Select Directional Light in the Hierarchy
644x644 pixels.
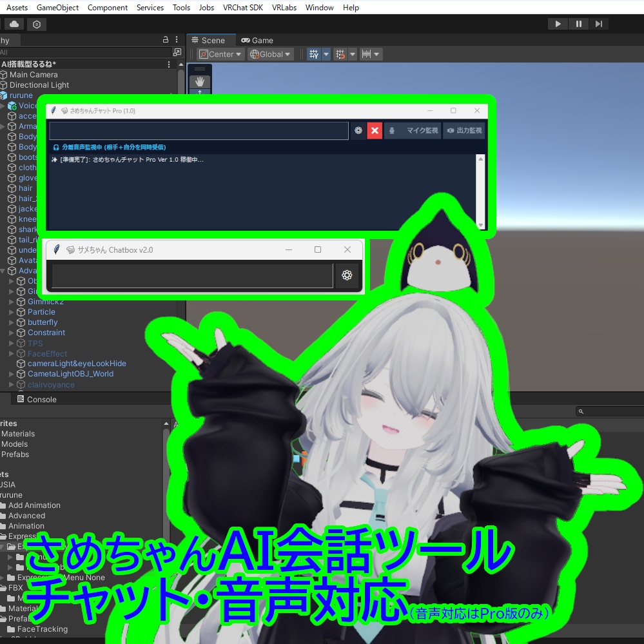pos(39,85)
